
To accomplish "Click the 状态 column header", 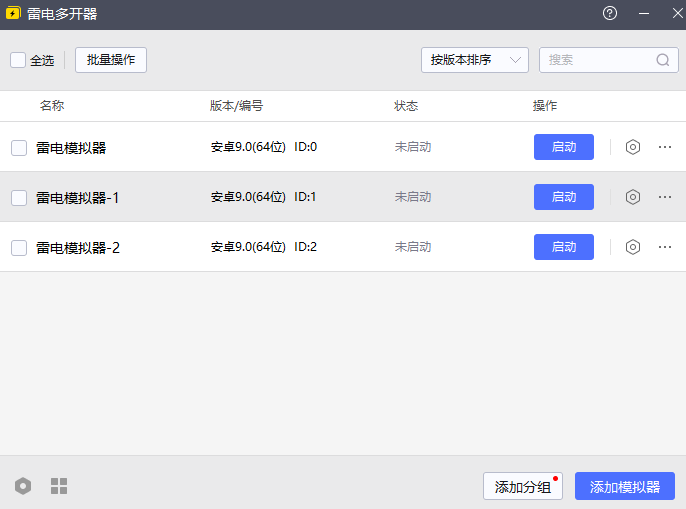I will pyautogui.click(x=406, y=106).
